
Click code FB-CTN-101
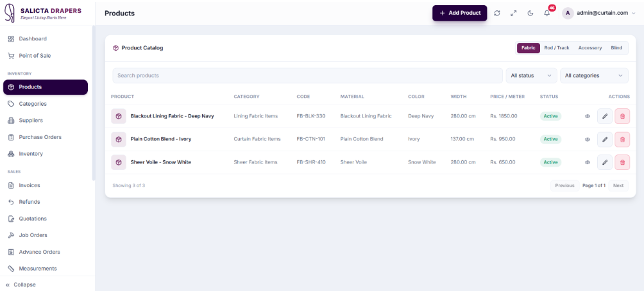coord(310,139)
